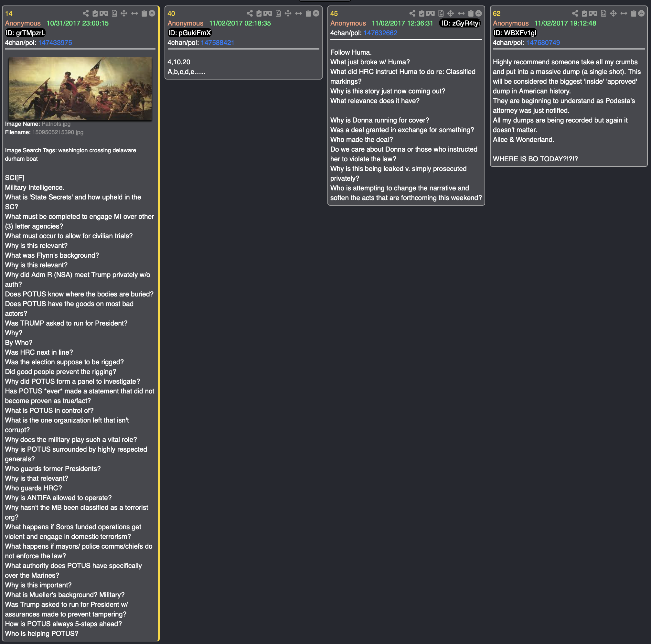Click the plain clipboard icon on post 45
Image resolution: width=651 pixels, height=644 pixels.
click(471, 14)
